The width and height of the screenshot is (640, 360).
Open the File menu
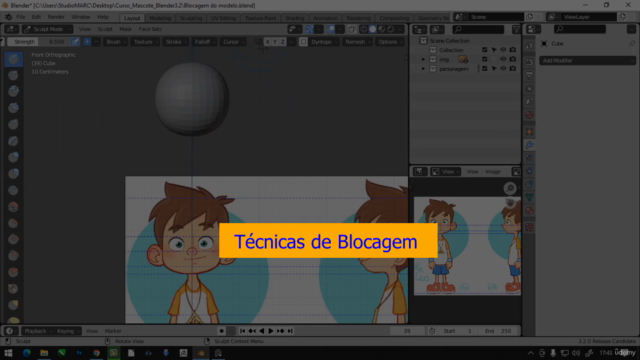[20, 17]
